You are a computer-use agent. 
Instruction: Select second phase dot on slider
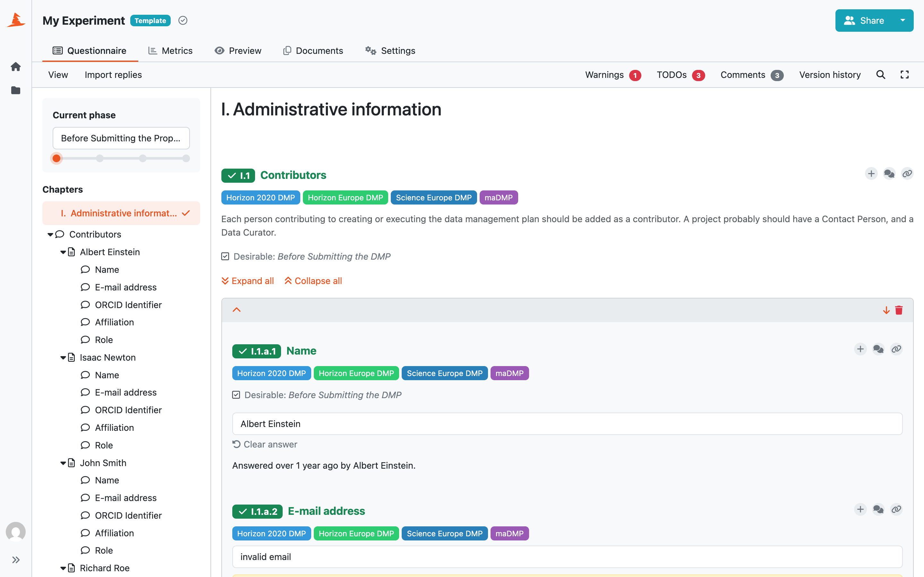[x=100, y=158]
